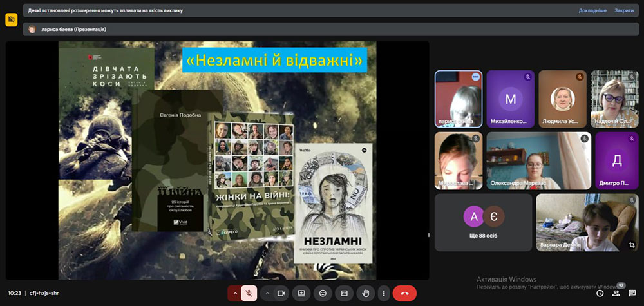Viewport: 644px width, 306px height.
Task: Select the Людмила Ус participant tile
Action: click(562, 99)
